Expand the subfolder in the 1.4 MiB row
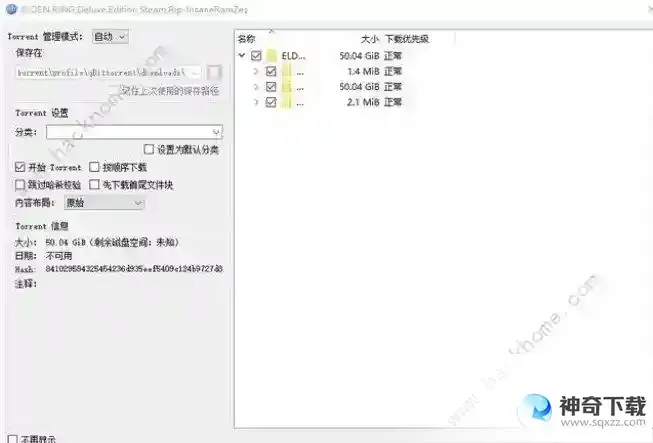This screenshot has width=653, height=443. [x=256, y=71]
